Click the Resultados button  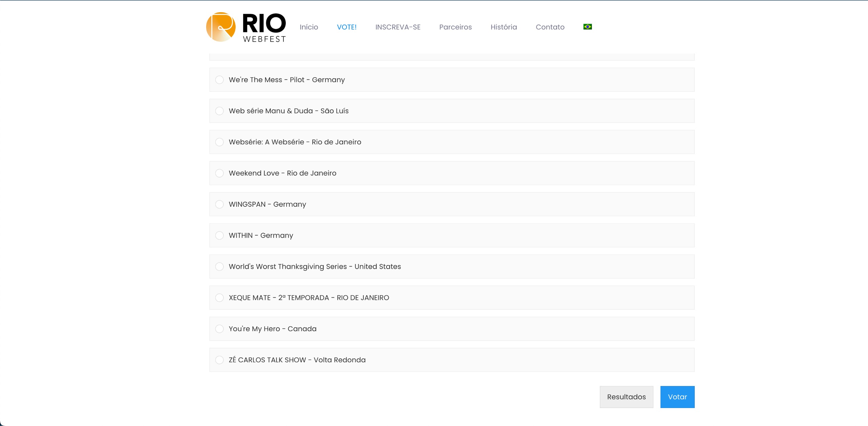pyautogui.click(x=626, y=397)
